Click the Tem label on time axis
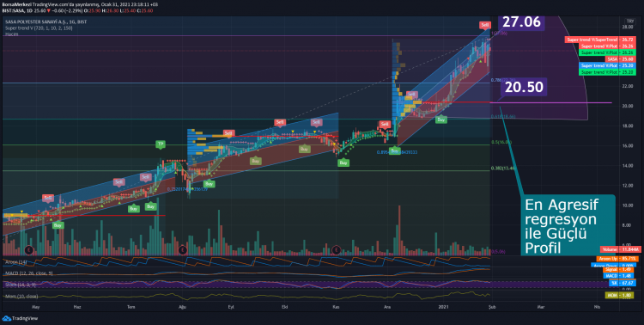644x325 pixels. [131, 307]
